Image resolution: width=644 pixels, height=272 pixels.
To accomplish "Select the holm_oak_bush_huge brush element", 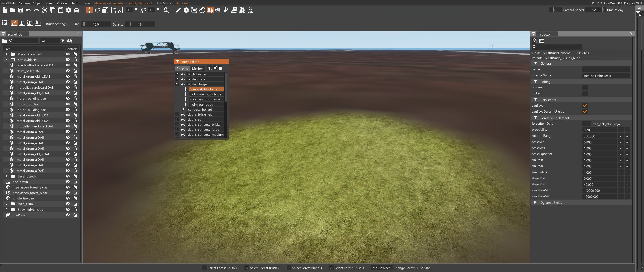I will click(206, 94).
